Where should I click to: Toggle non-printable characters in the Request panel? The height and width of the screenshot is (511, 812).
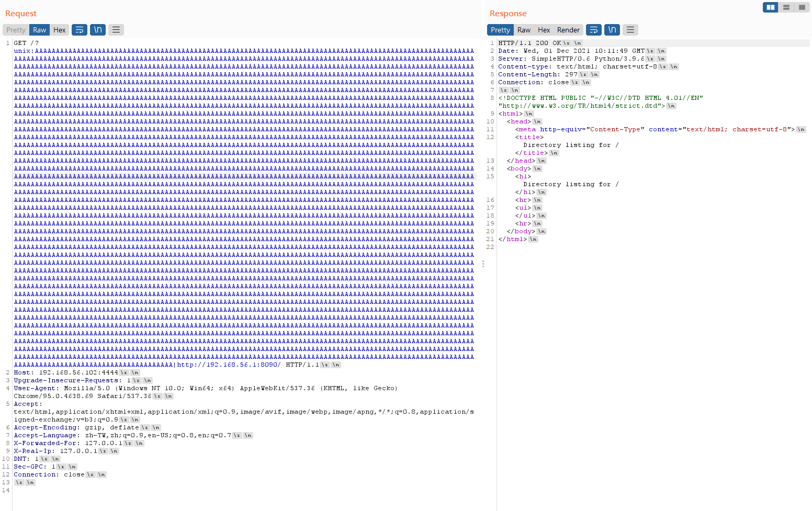click(x=98, y=29)
